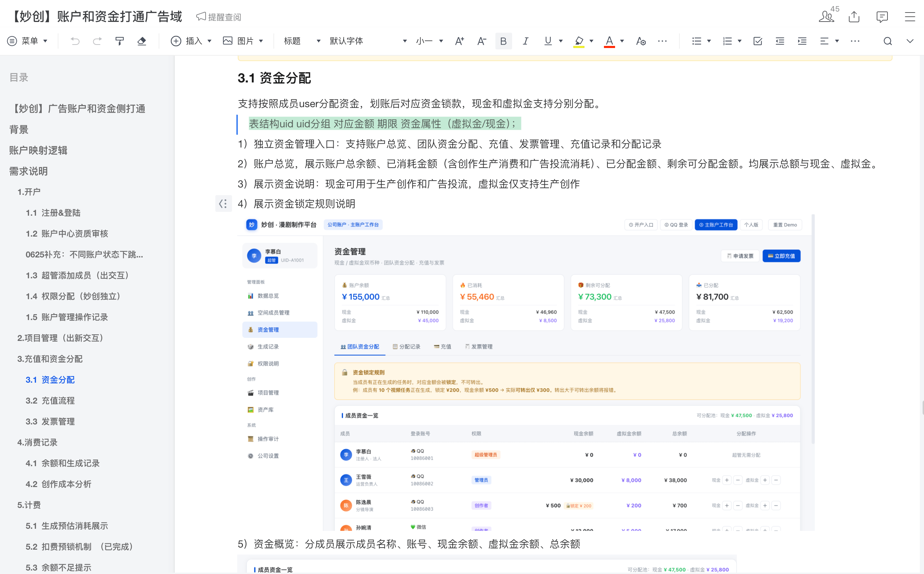The height and width of the screenshot is (574, 924).
Task: Open the comments panel icon
Action: [x=882, y=17]
